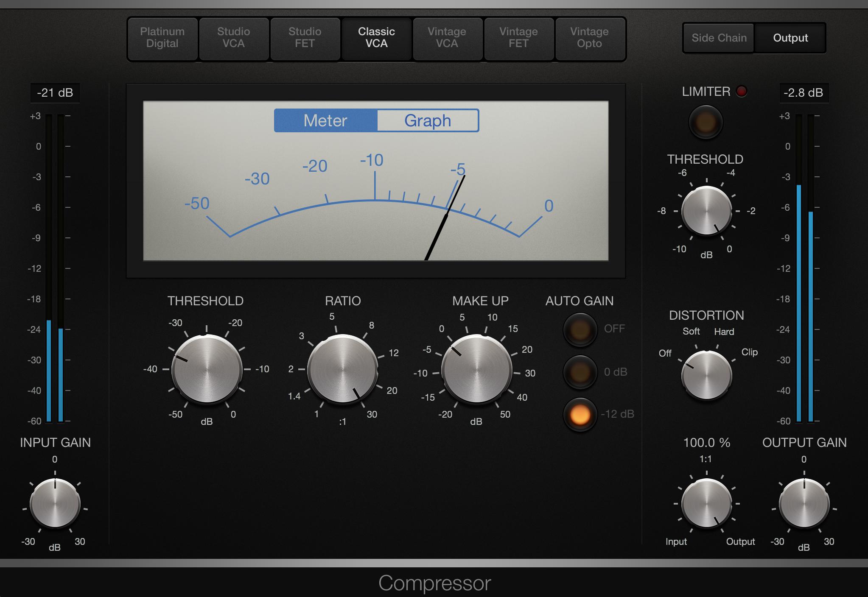Click the Output Gain knob
Image resolution: width=868 pixels, height=597 pixels.
[804, 504]
